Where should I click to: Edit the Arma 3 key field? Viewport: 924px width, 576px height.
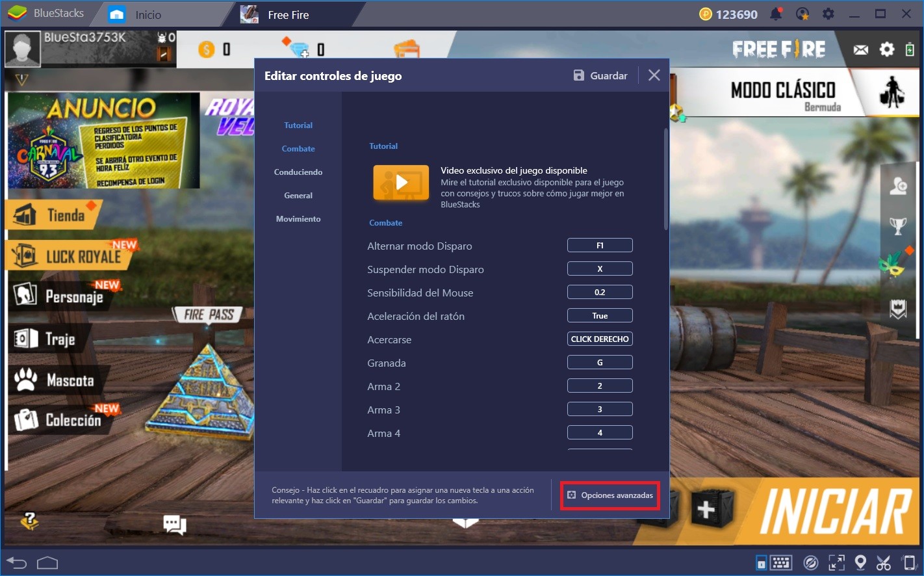pos(600,409)
